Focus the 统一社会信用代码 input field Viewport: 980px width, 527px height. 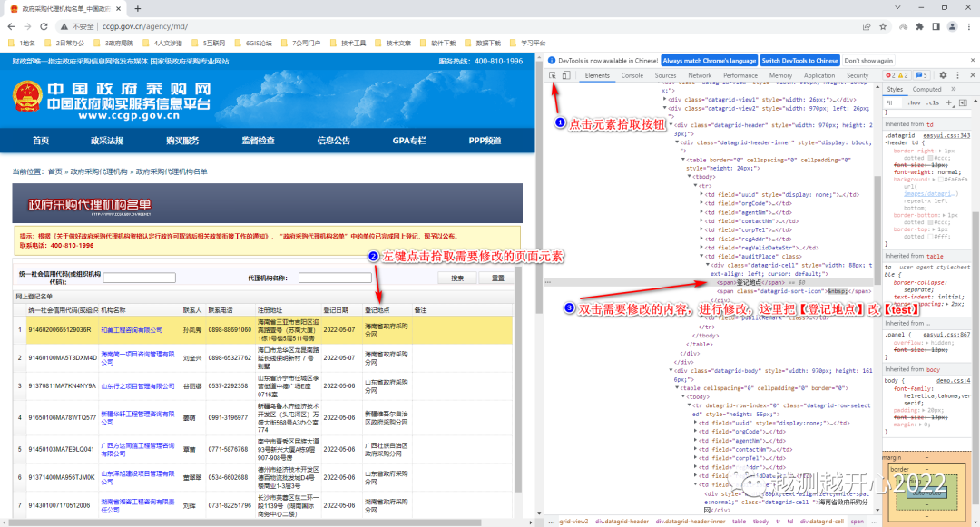140,278
